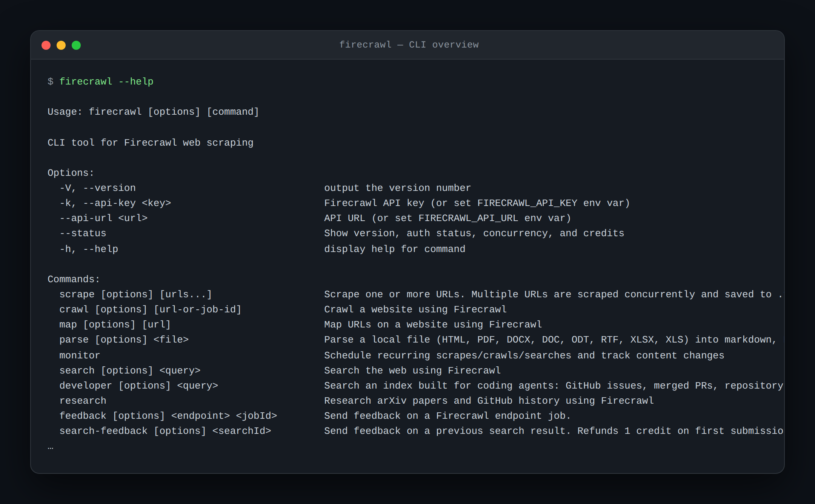Click the '-k, --api-key <key>' option
Screen dimensions: 815x504
click(115, 203)
